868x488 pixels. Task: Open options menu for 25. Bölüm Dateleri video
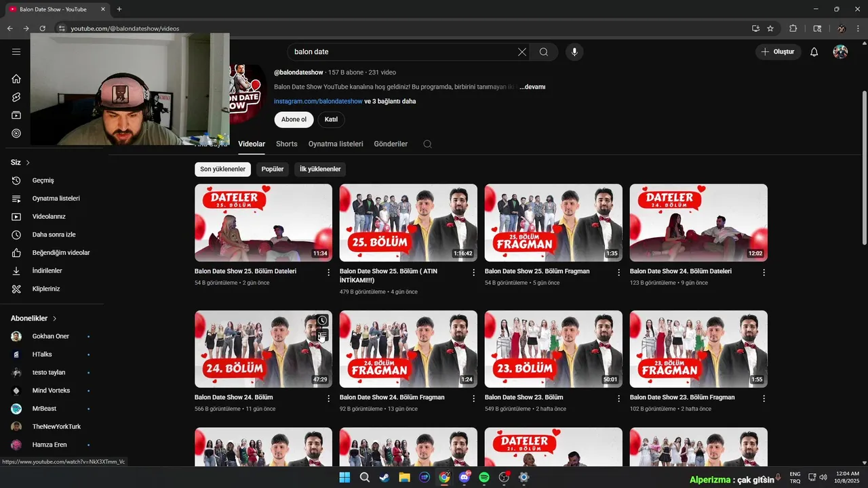click(329, 272)
